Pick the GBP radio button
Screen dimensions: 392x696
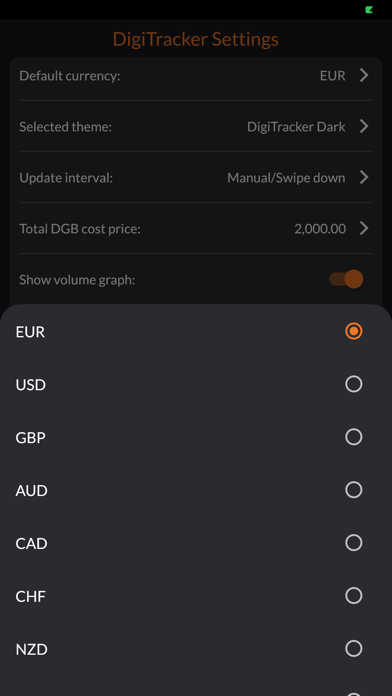click(353, 437)
